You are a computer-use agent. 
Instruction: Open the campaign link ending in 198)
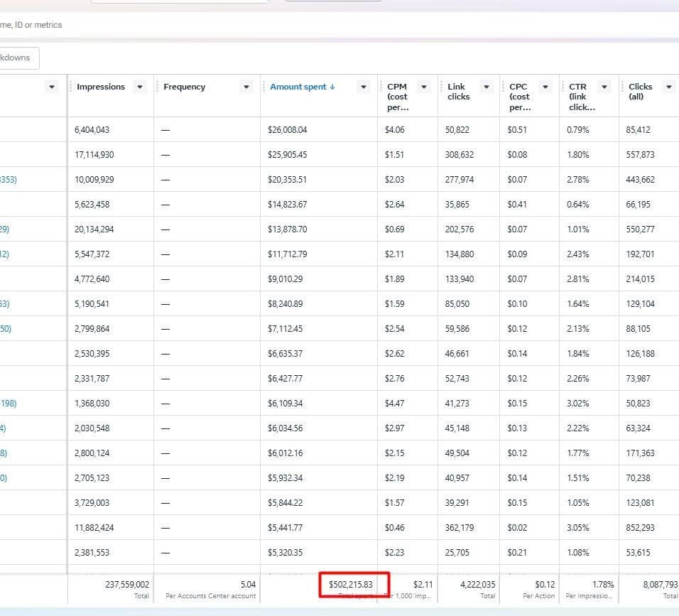pos(8,404)
